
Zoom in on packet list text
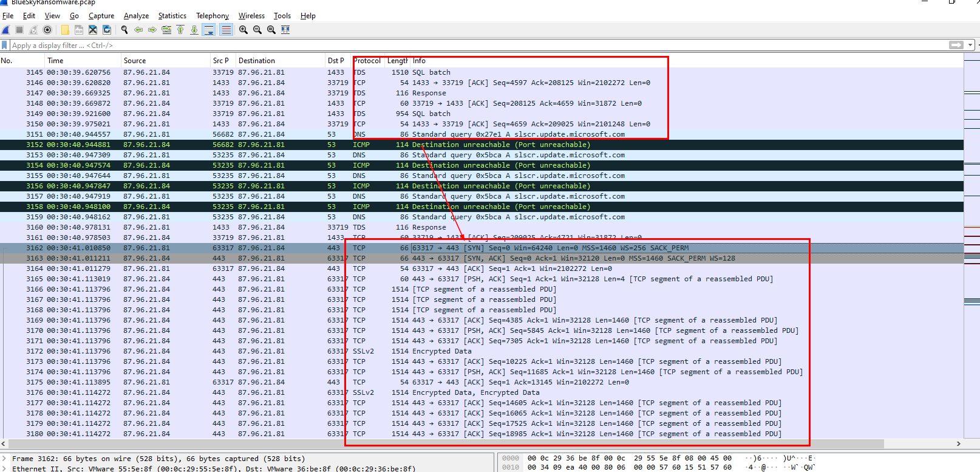coord(243,30)
